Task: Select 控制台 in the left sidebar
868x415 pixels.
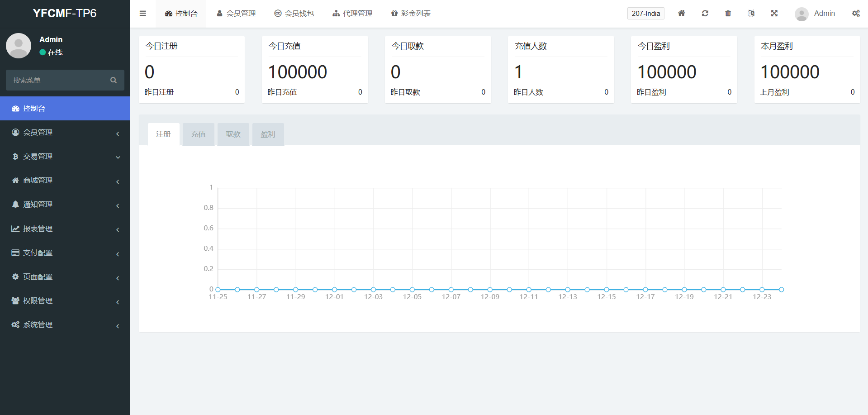Action: point(65,109)
